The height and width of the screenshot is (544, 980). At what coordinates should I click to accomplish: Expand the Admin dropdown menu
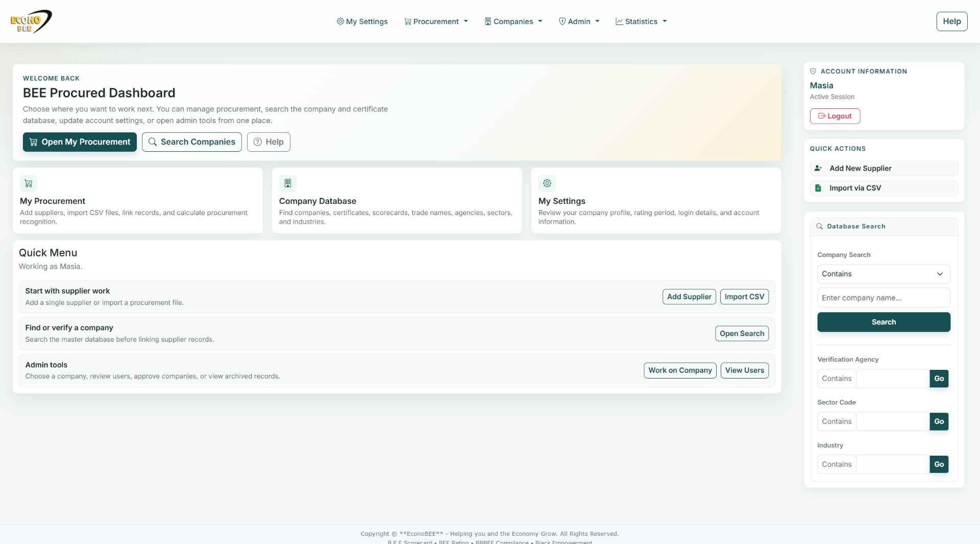click(x=579, y=21)
